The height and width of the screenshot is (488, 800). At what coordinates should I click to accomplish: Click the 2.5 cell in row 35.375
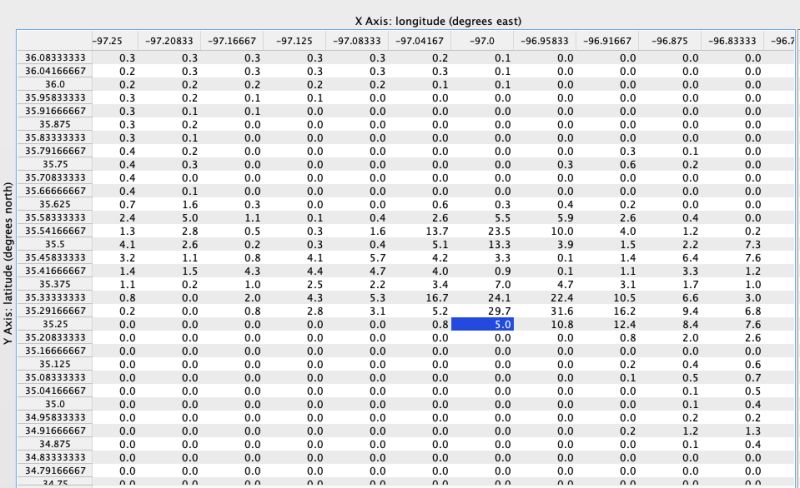(x=294, y=284)
